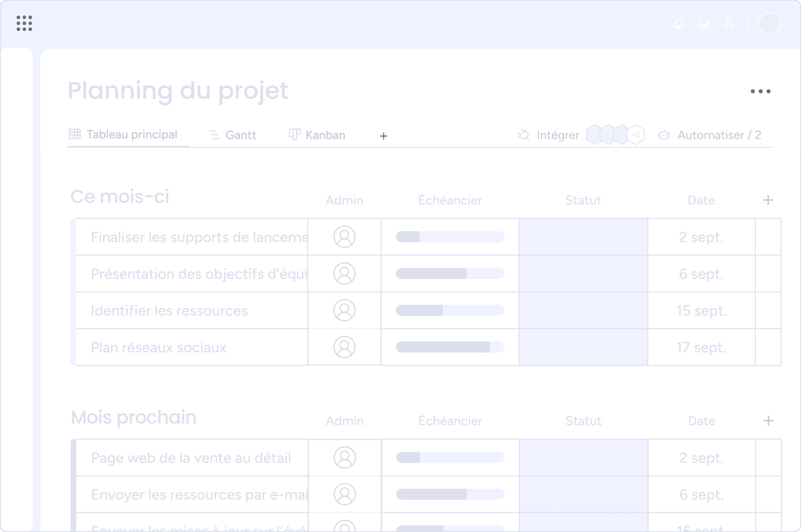Open status cell for Finaliser les supports
The width and height of the screenshot is (801, 532).
(x=583, y=237)
